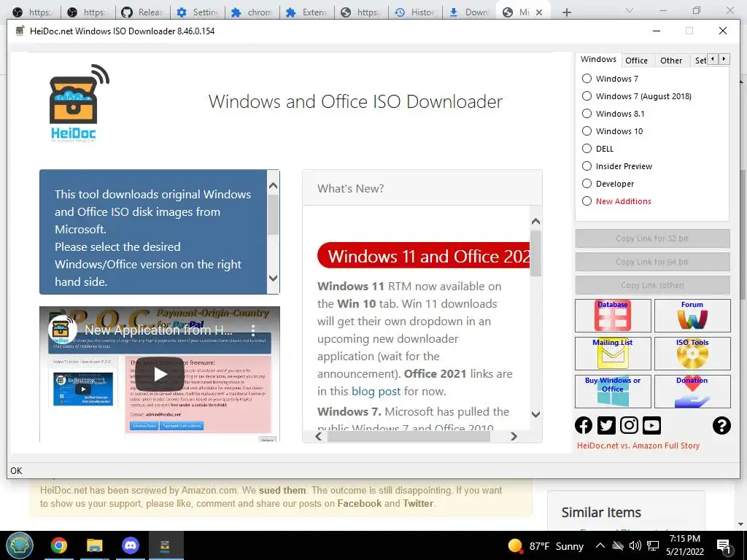Open Discord from the taskbar

pyautogui.click(x=130, y=545)
